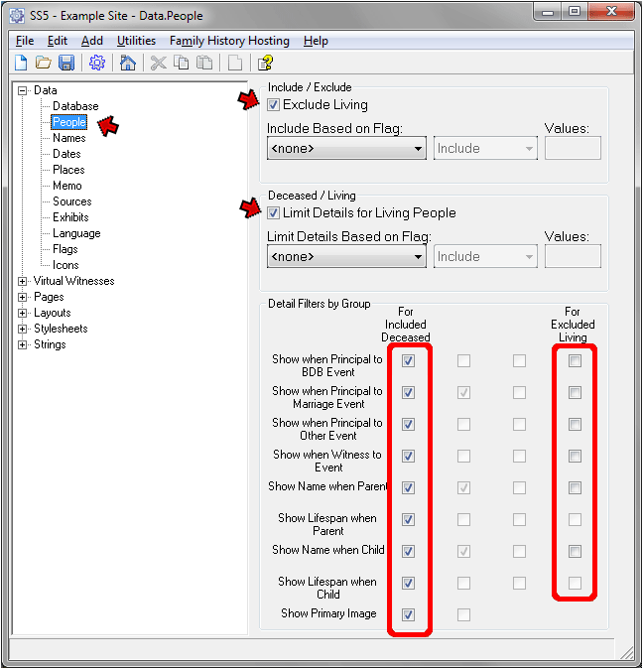Screen dimensions: 644x669
Task: Expand the Virtual Witnesses tree node
Action: point(23,281)
